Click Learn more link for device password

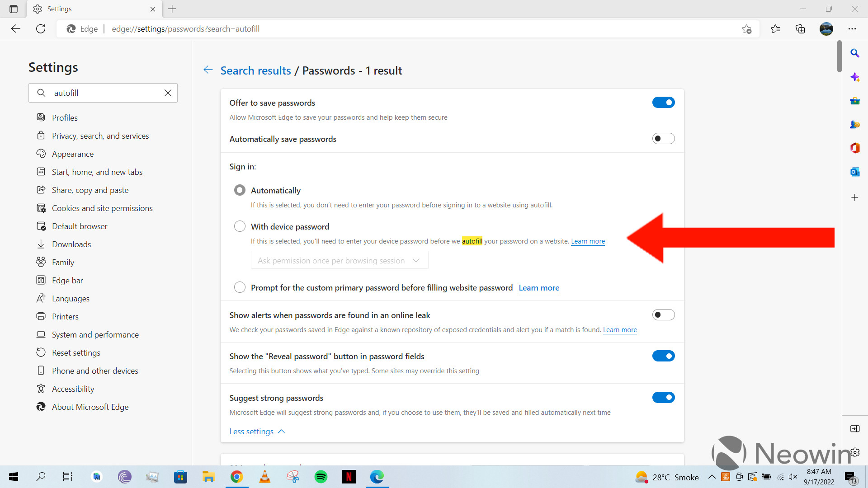pos(588,241)
